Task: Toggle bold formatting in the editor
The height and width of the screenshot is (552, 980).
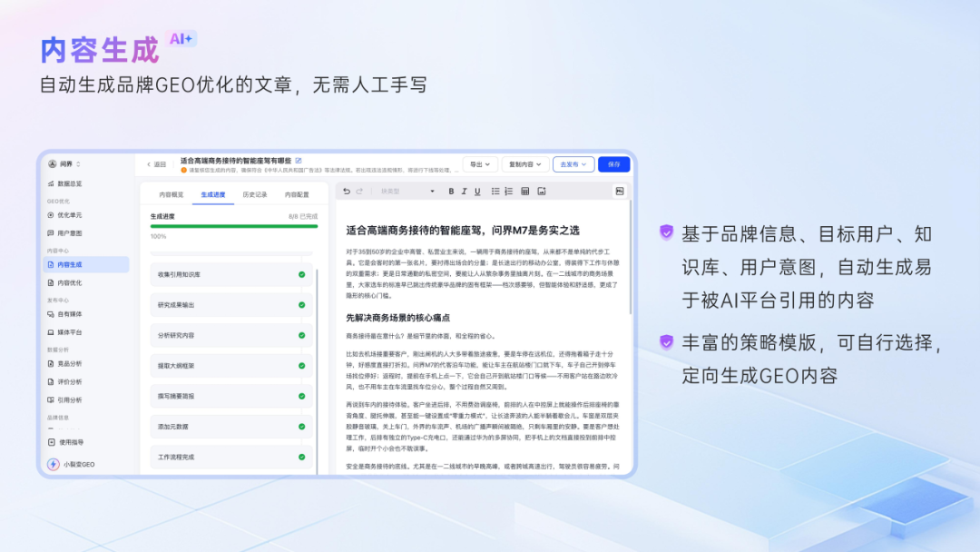Action: 451,191
